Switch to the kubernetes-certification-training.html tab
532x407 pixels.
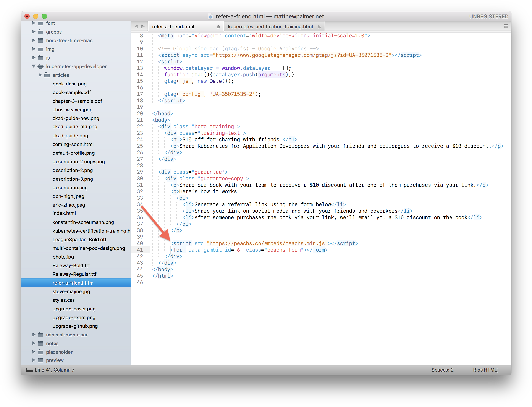click(x=274, y=27)
